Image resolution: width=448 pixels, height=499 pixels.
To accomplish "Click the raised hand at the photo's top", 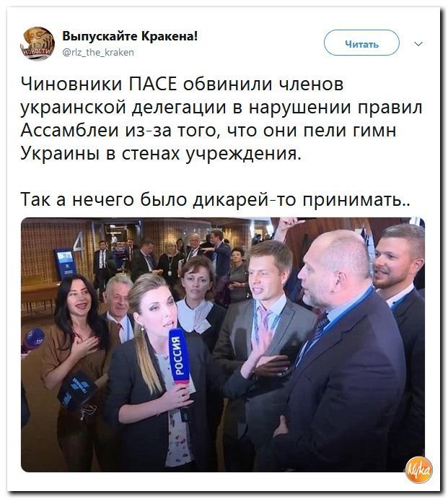I will pos(287,227).
